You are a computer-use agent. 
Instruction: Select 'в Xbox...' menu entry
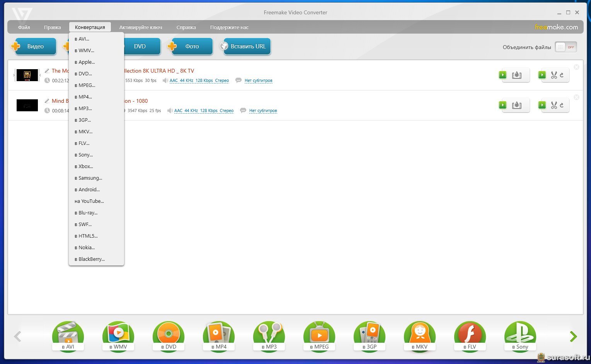(x=96, y=166)
